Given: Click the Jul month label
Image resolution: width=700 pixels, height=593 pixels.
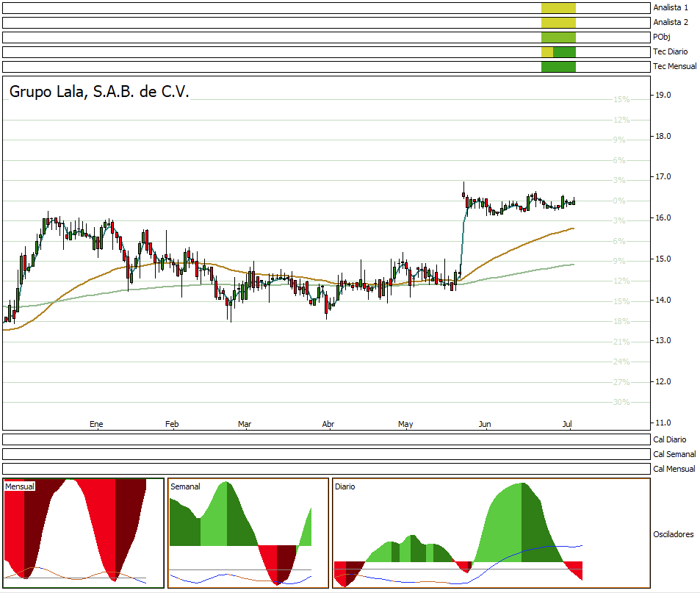Looking at the screenshot, I should (567, 424).
